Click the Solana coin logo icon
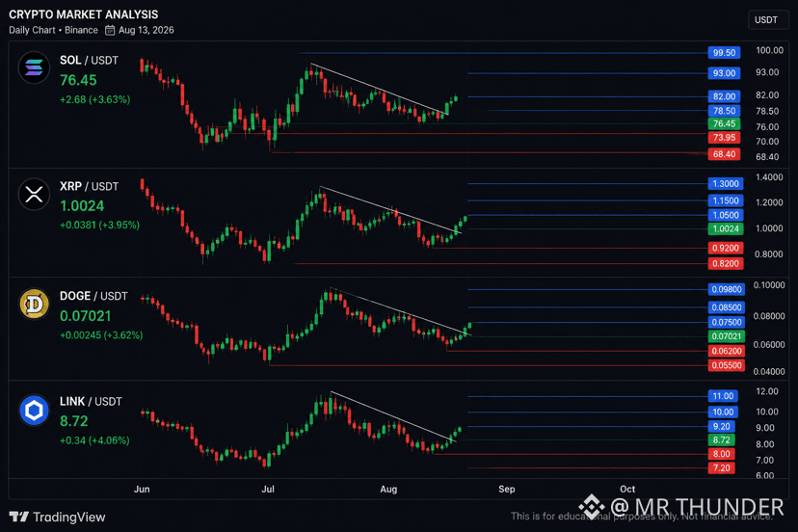 tap(34, 67)
